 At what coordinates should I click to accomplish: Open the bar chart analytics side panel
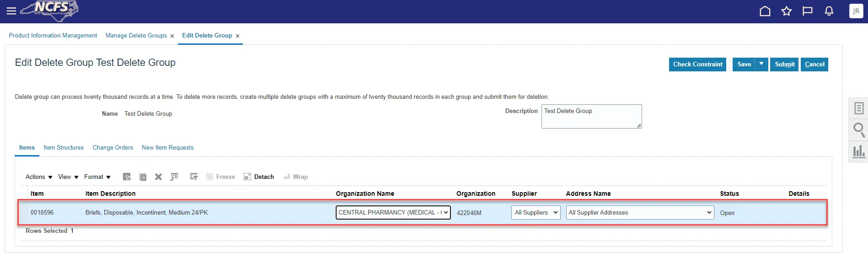tap(858, 151)
